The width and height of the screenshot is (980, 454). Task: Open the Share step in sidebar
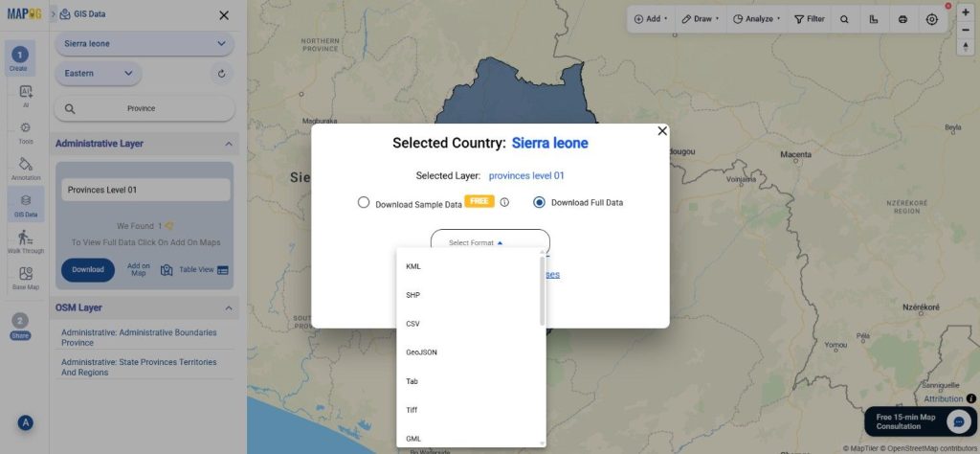pyautogui.click(x=19, y=326)
